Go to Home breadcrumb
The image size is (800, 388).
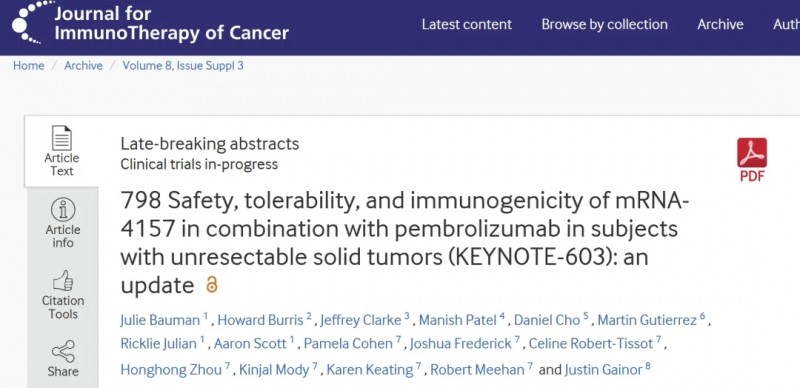click(x=29, y=65)
